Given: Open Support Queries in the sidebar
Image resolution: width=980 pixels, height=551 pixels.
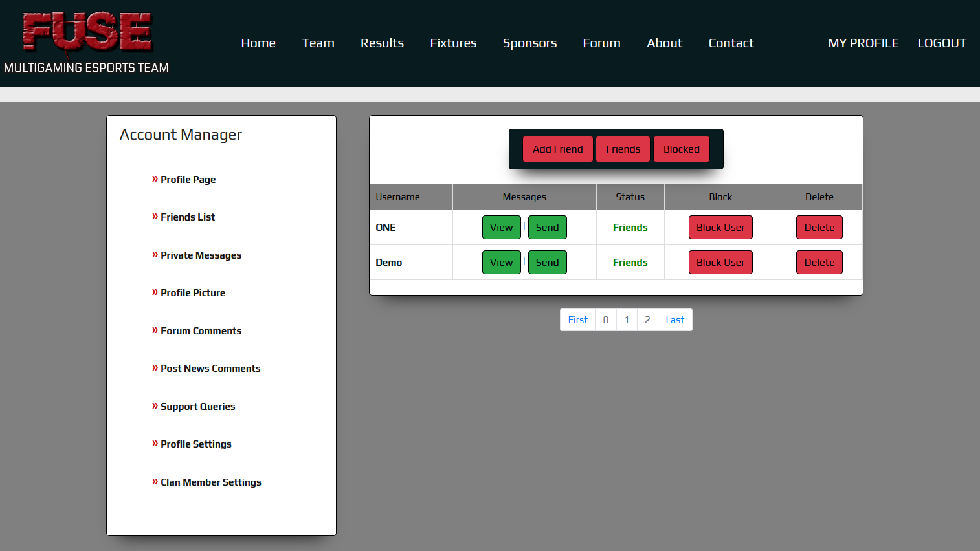Looking at the screenshot, I should (197, 407).
